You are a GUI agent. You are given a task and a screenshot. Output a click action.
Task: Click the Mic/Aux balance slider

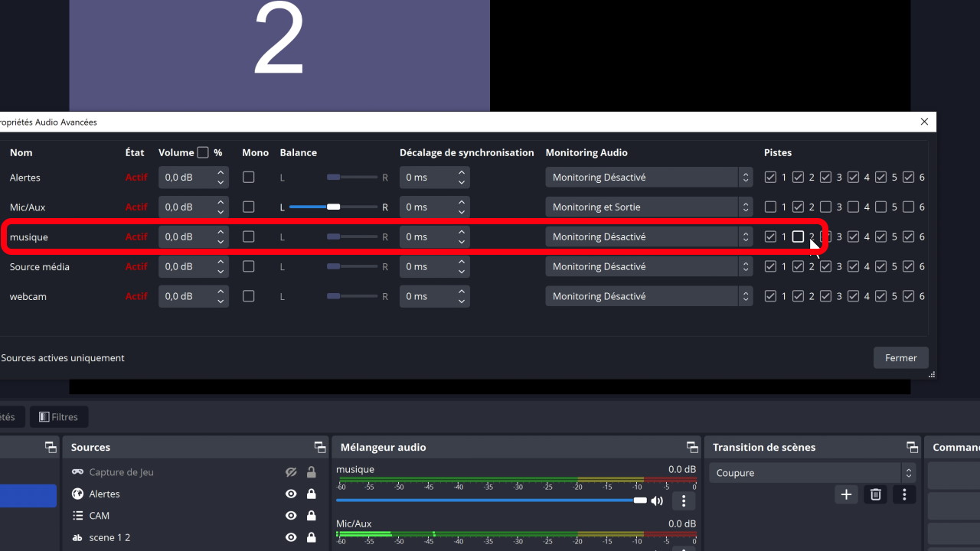333,207
